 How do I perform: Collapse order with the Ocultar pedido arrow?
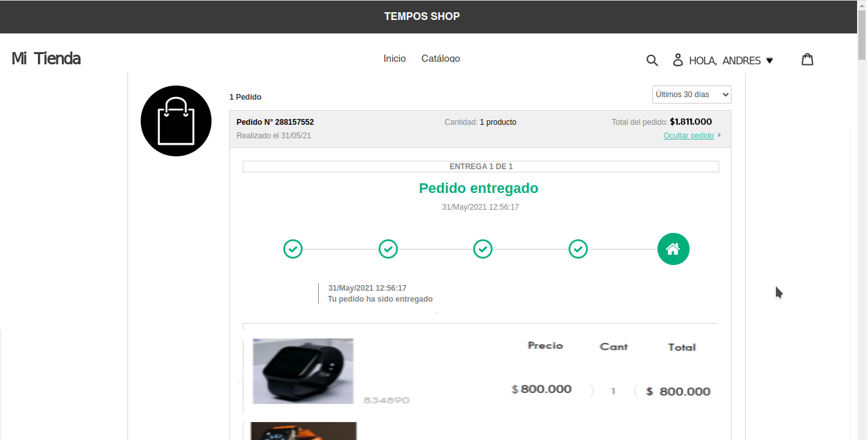pyautogui.click(x=719, y=136)
